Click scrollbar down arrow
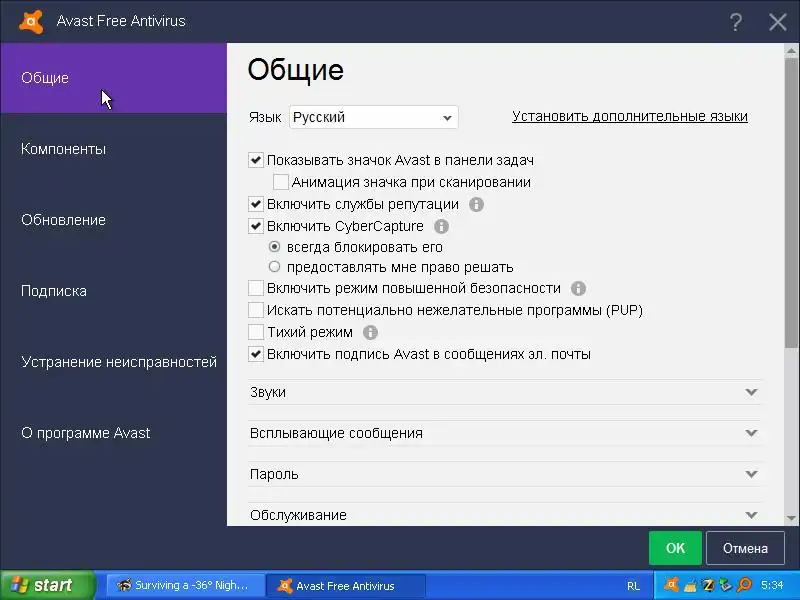 click(791, 518)
